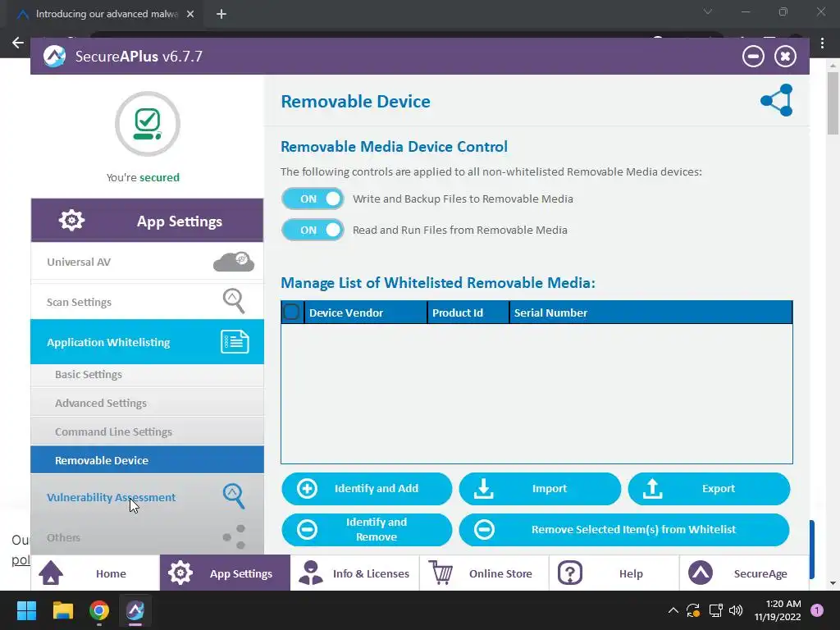Switch to the Home tab
This screenshot has height=630, width=840.
95,573
